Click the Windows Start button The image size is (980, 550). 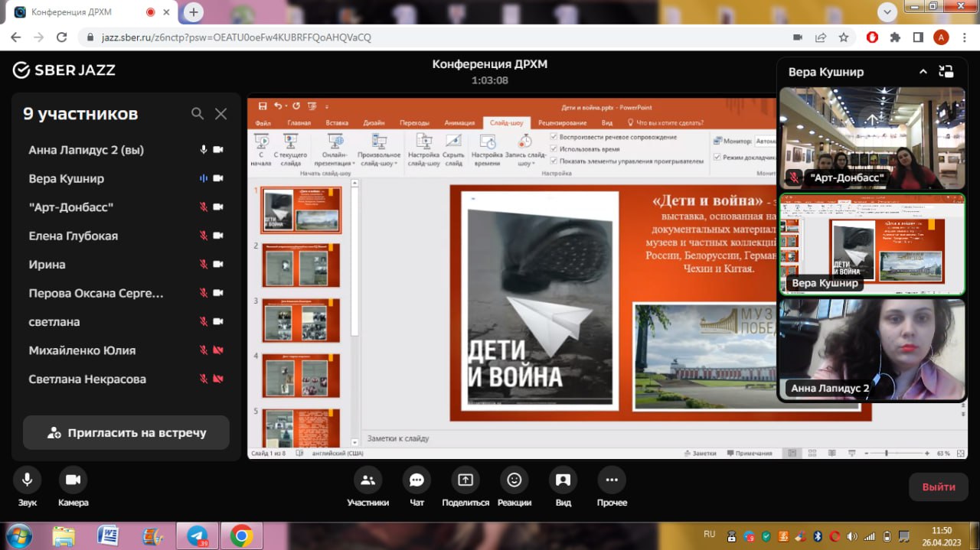pos(19,535)
